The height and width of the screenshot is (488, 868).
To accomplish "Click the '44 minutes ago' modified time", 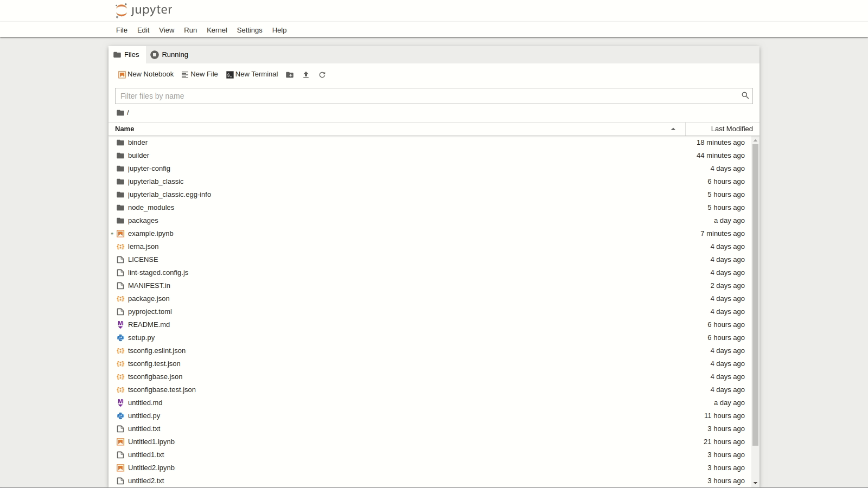I will tap(720, 156).
